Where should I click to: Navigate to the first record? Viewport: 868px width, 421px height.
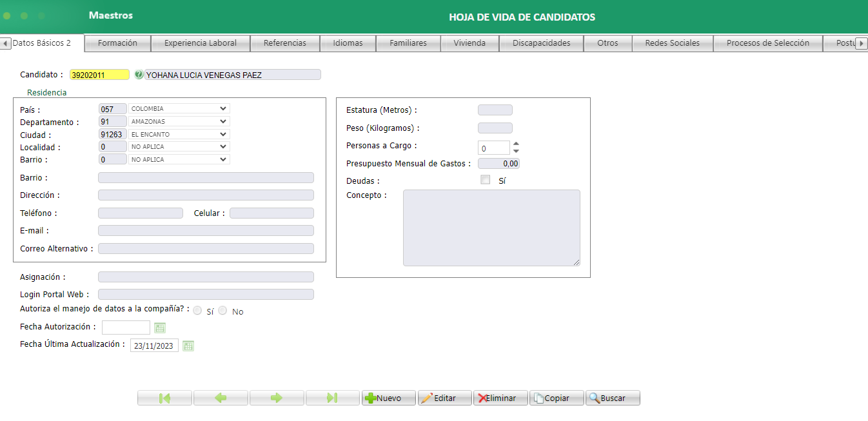point(164,398)
